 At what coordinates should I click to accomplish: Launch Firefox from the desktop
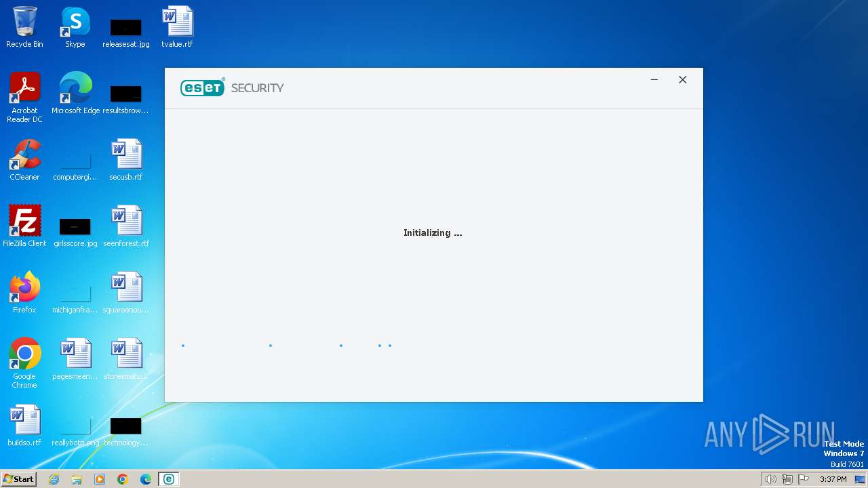click(x=24, y=293)
